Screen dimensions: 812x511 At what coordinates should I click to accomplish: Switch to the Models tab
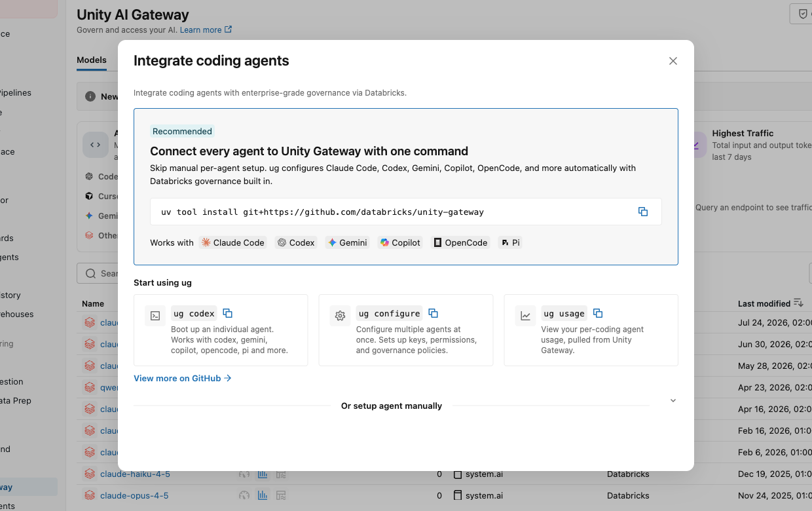92,60
